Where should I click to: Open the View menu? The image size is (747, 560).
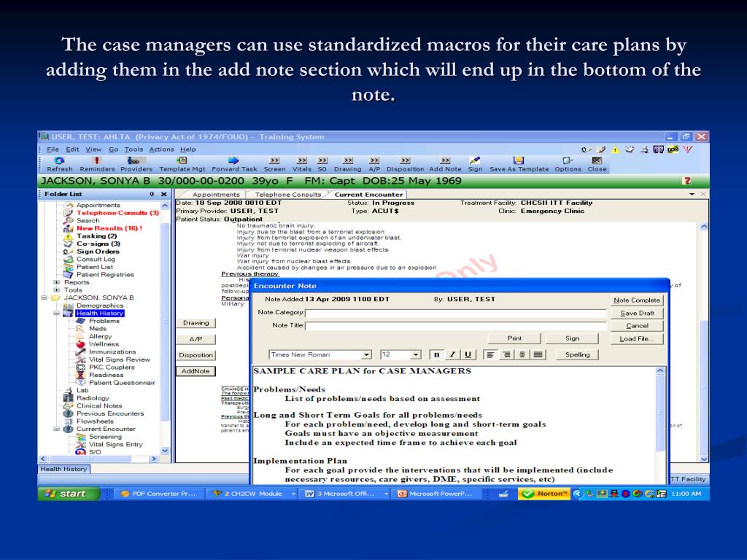pos(93,149)
